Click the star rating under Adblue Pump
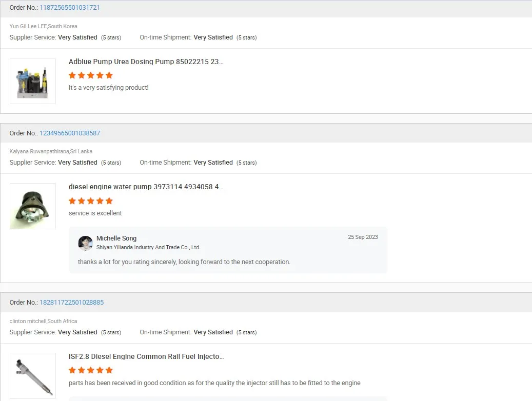 tap(91, 75)
